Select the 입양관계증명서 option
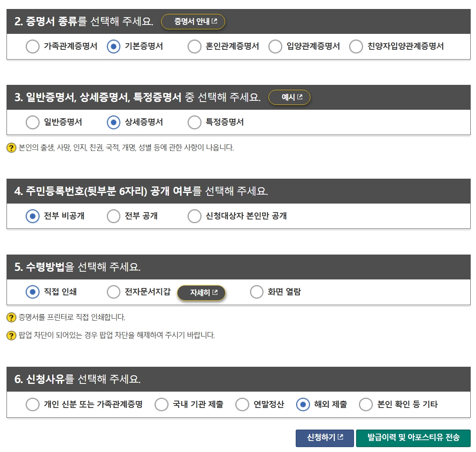 275,47
